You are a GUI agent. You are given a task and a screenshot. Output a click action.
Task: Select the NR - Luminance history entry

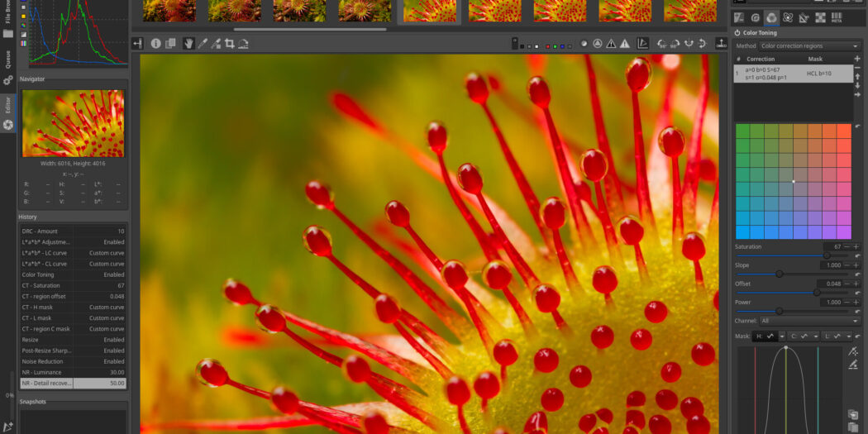(73, 373)
